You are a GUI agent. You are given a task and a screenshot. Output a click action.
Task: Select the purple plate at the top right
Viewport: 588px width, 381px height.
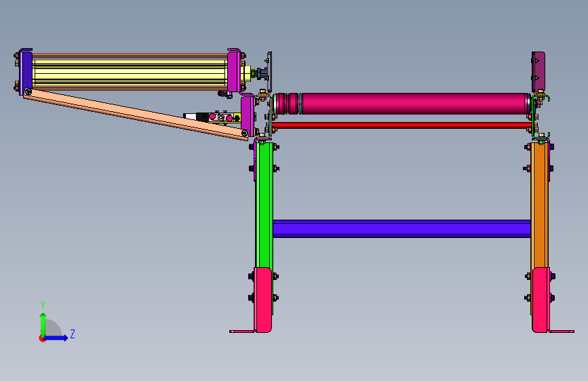coord(538,72)
